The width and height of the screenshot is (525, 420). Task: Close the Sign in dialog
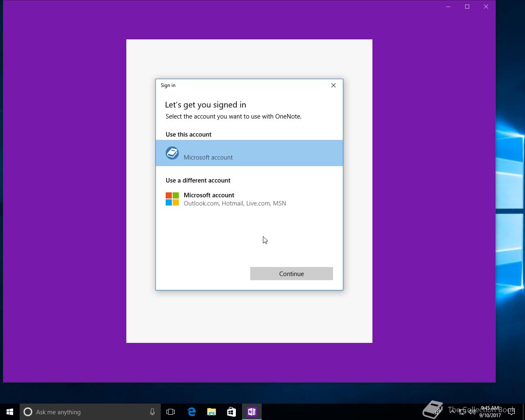333,85
